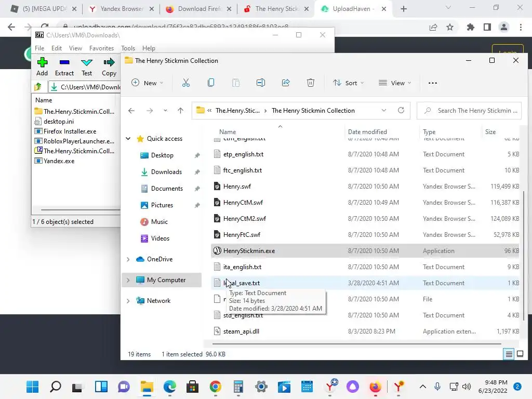Viewport: 532px width, 399px height.
Task: Open a new Chrome tab
Action: [x=403, y=9]
